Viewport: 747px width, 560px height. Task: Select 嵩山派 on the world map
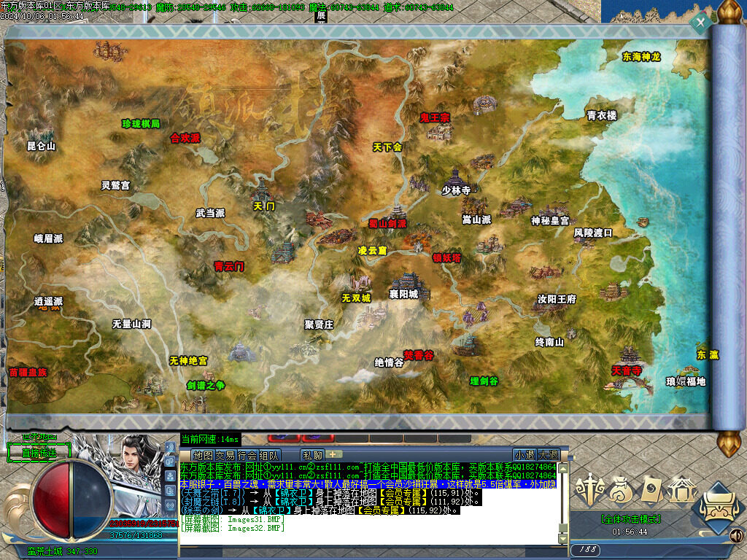click(x=476, y=219)
